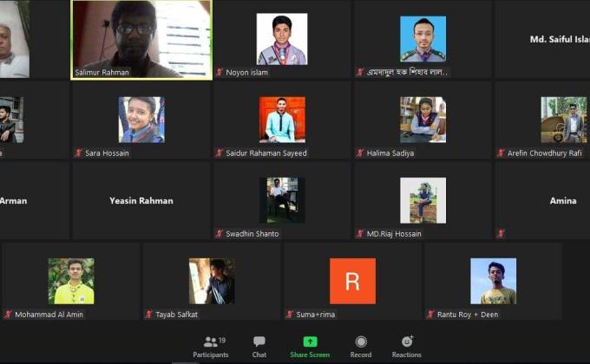
Task: Click the participant count 19
Action: pyautogui.click(x=222, y=341)
